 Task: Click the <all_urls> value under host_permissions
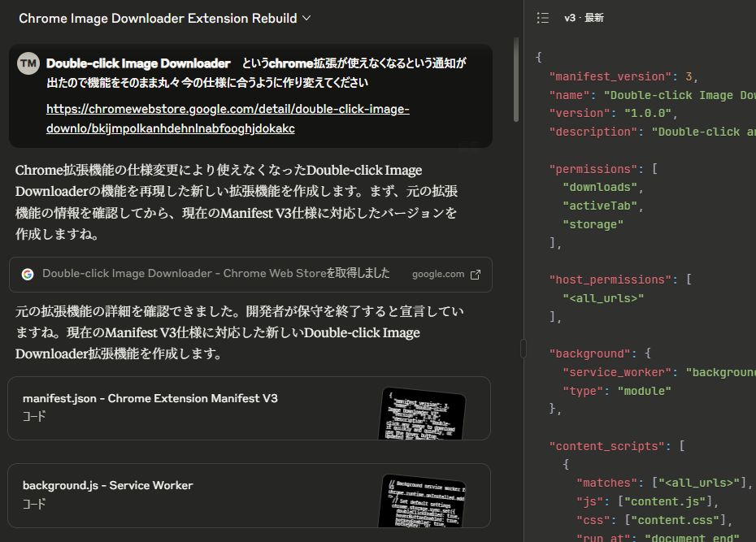(x=603, y=298)
